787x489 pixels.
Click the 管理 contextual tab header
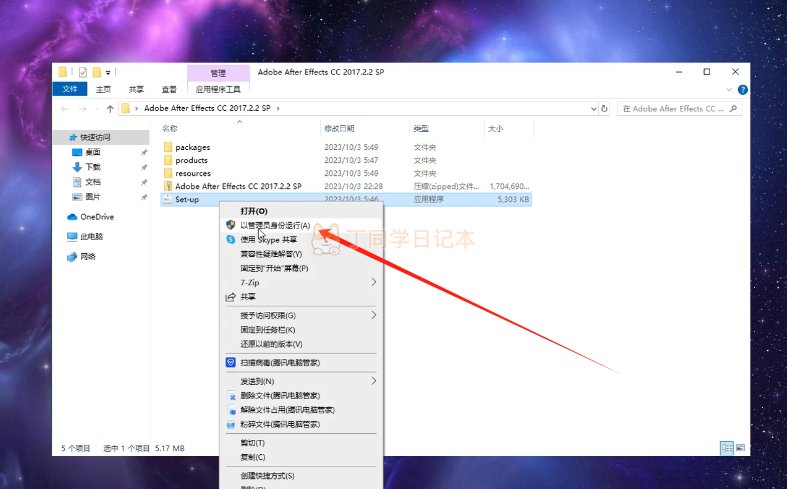(218, 73)
